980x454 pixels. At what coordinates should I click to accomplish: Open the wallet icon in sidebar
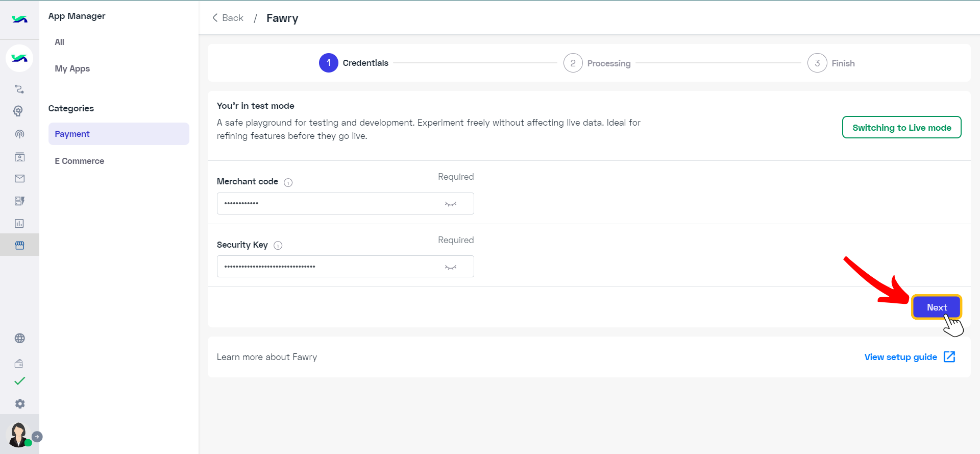[x=19, y=364]
